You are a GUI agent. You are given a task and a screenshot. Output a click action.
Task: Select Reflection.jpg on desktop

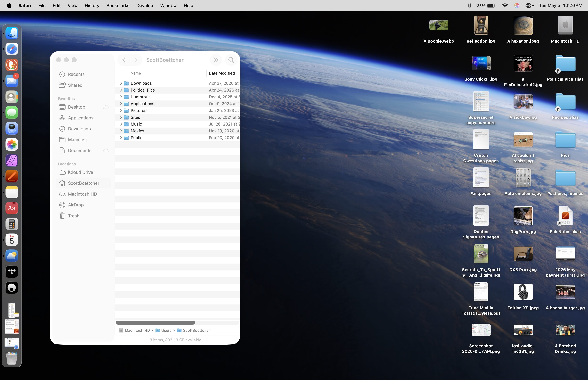point(481,30)
